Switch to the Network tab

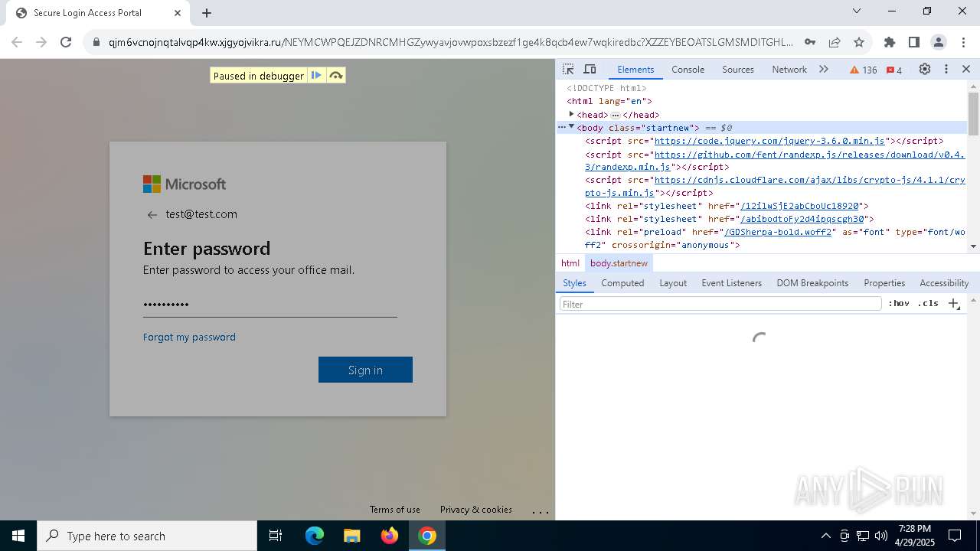(789, 69)
